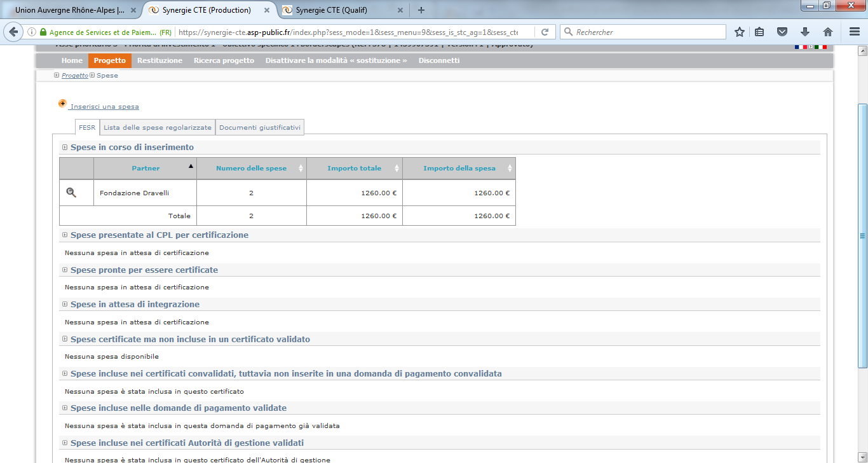Click the Spese breadcrumb text
Viewport: 868px width, 463px height.
click(x=107, y=75)
